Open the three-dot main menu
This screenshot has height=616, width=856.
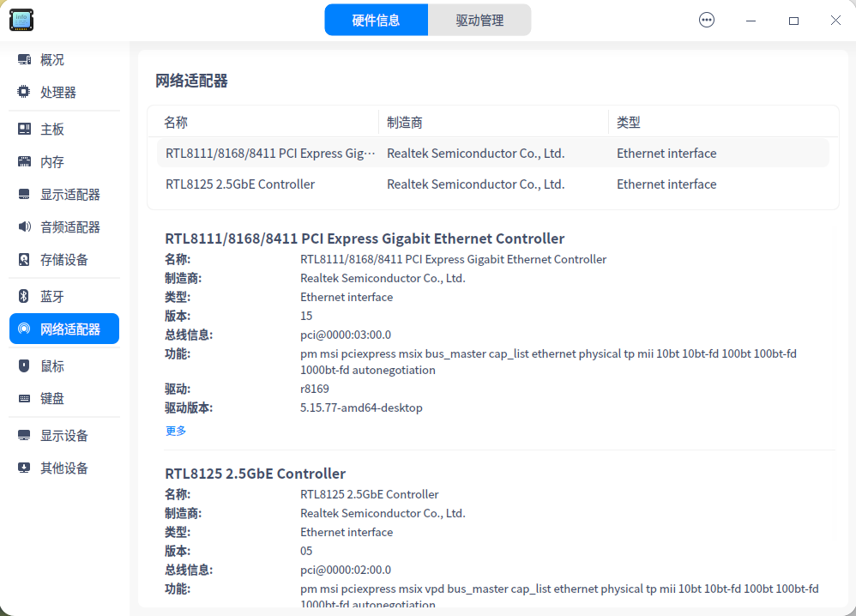[x=707, y=21]
